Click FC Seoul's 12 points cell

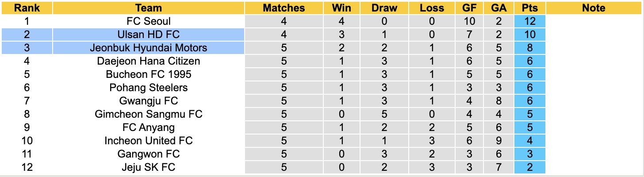pos(530,21)
